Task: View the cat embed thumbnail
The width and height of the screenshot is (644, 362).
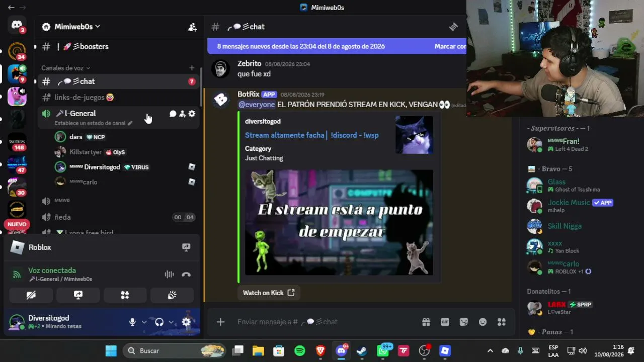Action: click(414, 135)
